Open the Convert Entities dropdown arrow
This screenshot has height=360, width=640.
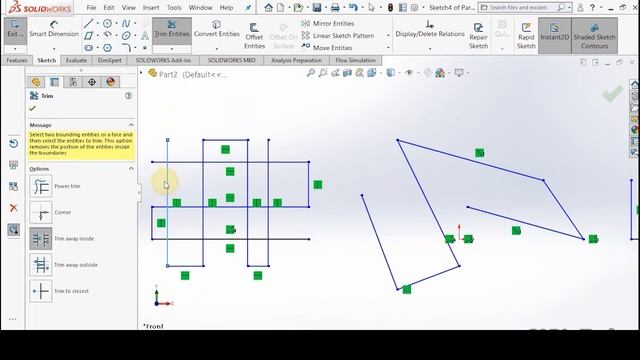(217, 49)
